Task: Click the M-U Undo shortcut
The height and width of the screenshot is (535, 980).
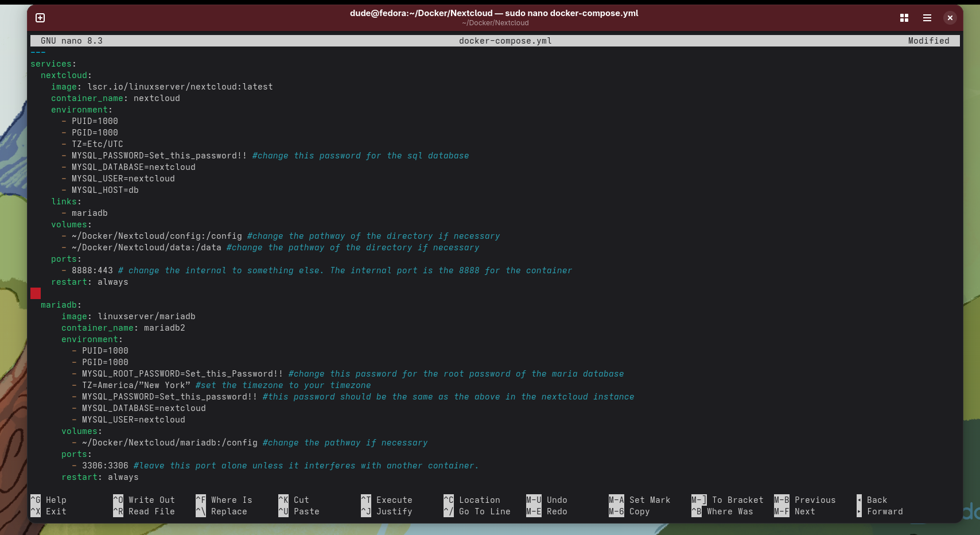Action: [x=547, y=500]
